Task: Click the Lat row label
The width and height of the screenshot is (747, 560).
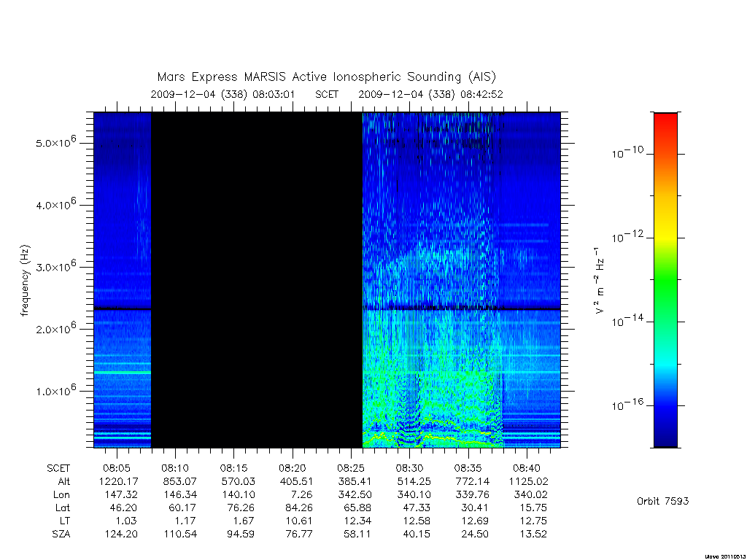Action: tap(63, 507)
